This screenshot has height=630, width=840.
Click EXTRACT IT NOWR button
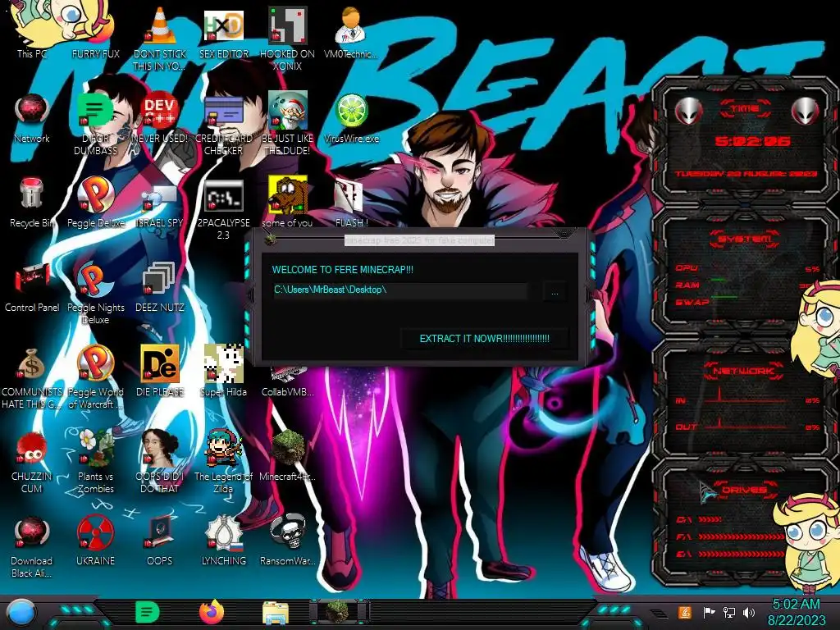coord(484,339)
